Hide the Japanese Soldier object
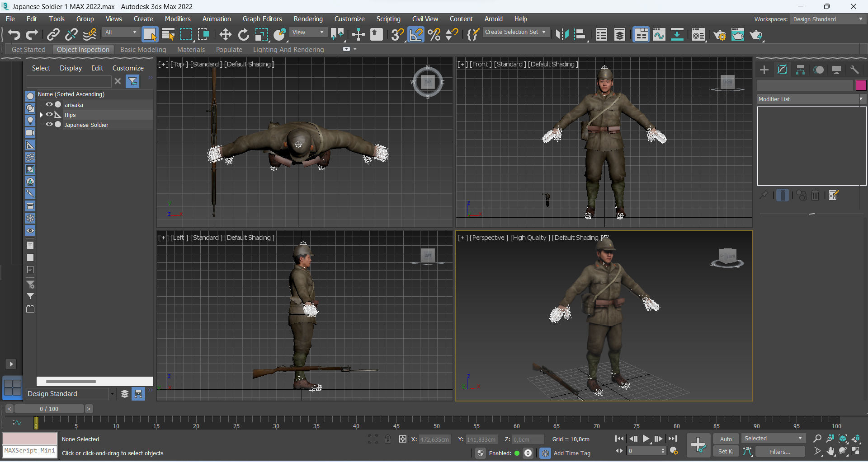868x462 pixels. click(x=49, y=125)
